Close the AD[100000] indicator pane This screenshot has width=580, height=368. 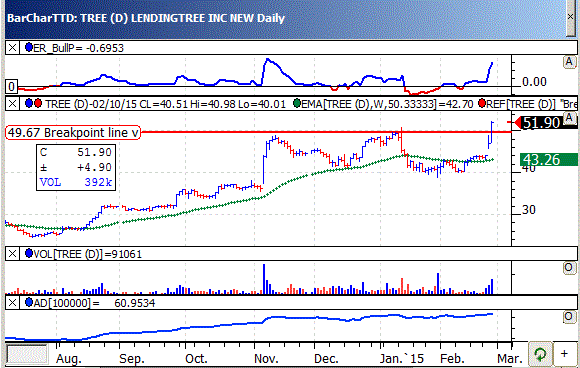(13, 303)
